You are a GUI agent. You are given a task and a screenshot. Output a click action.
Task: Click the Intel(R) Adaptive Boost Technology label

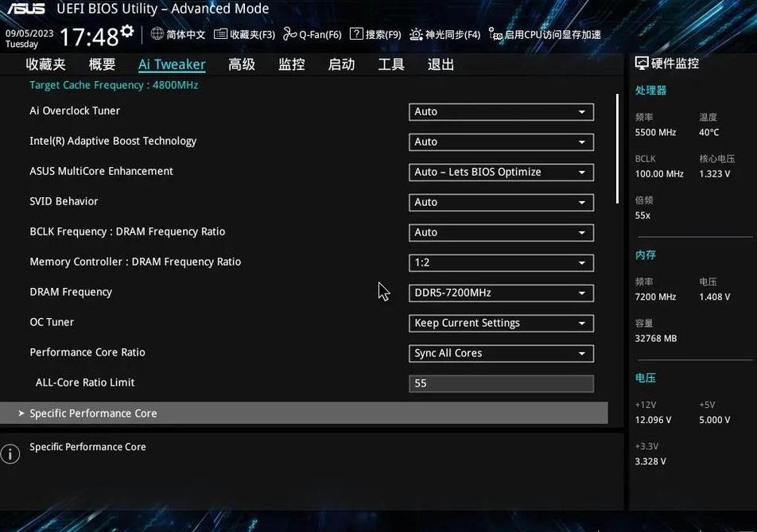[113, 141]
